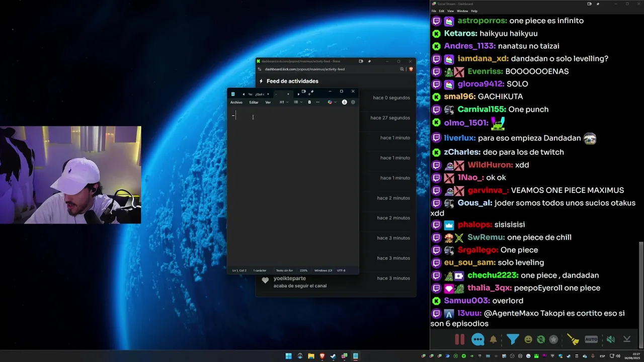Screen dimensions: 644x362
Task: Open Steam from taskbar
Action: [x=333, y=356]
